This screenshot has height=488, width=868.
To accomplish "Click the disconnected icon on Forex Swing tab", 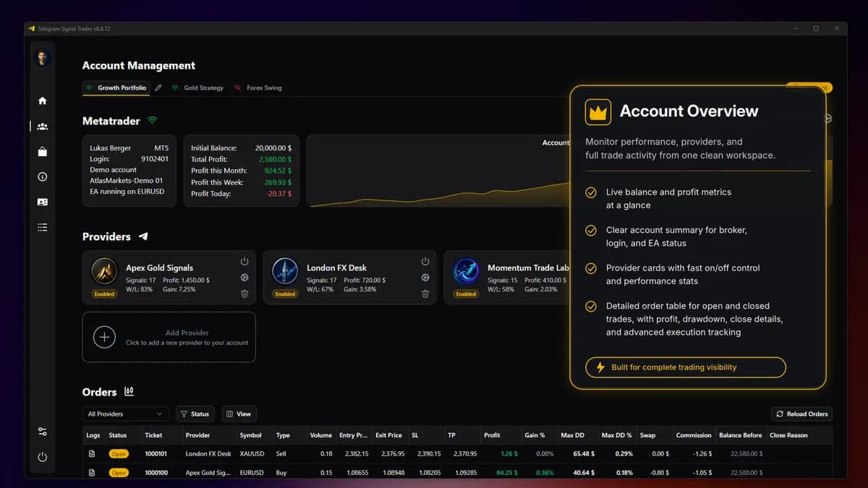I will click(x=238, y=87).
